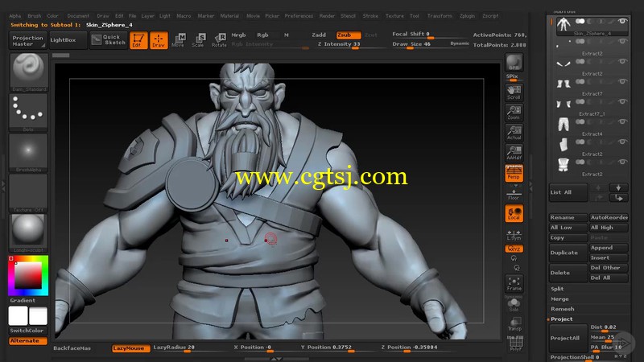Open the Alpha menu
Viewport: 644px width, 362px height.
point(14,16)
